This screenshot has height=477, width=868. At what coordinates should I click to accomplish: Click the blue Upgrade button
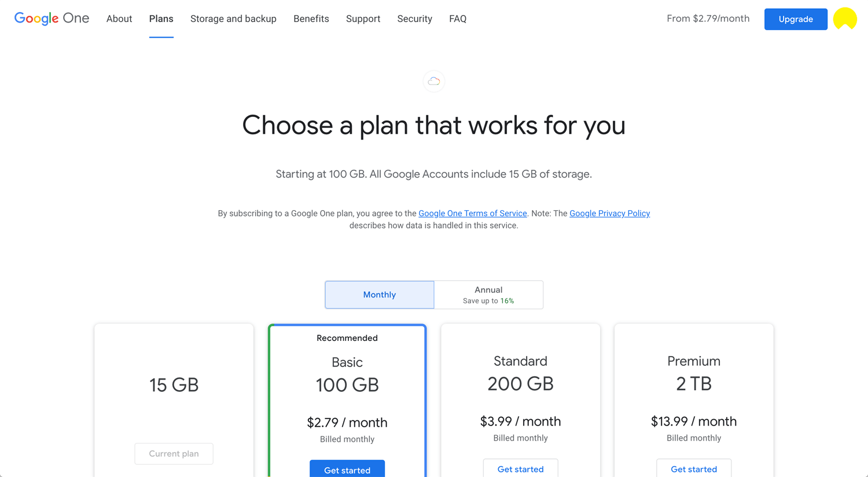[796, 19]
